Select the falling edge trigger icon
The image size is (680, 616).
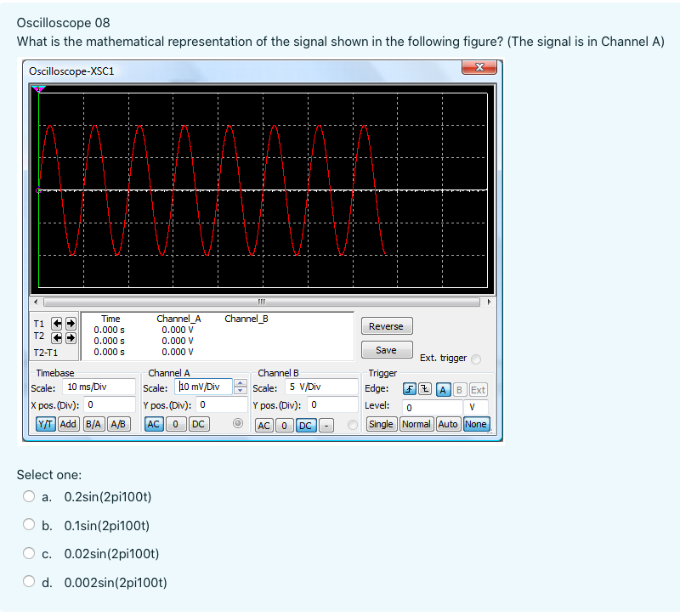coord(424,389)
